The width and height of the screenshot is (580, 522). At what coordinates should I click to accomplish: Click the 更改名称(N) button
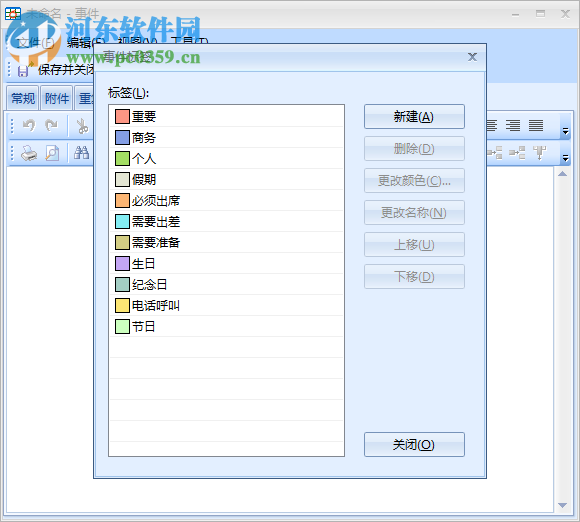click(x=414, y=213)
